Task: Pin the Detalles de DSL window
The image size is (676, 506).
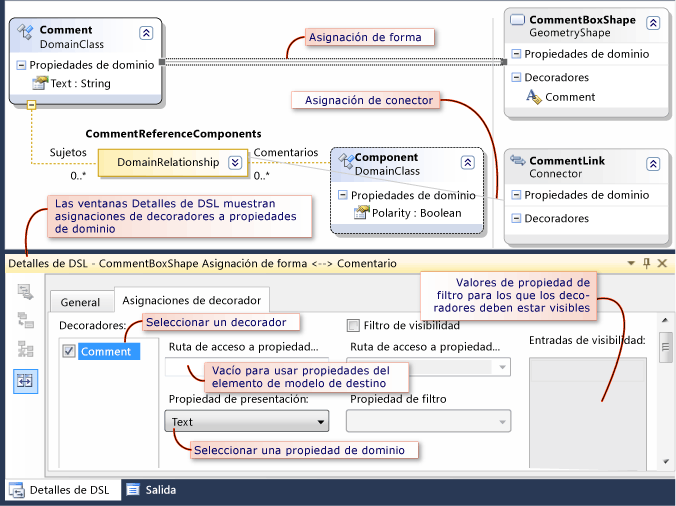Action: 646,263
